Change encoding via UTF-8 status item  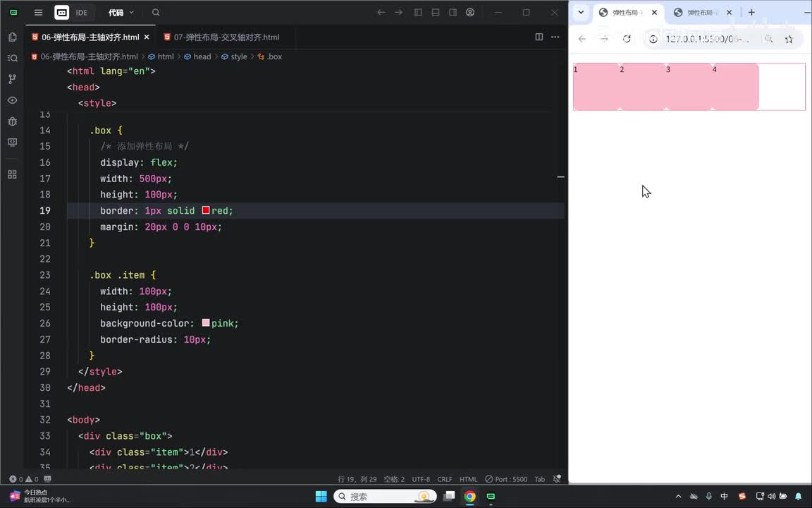pos(421,479)
